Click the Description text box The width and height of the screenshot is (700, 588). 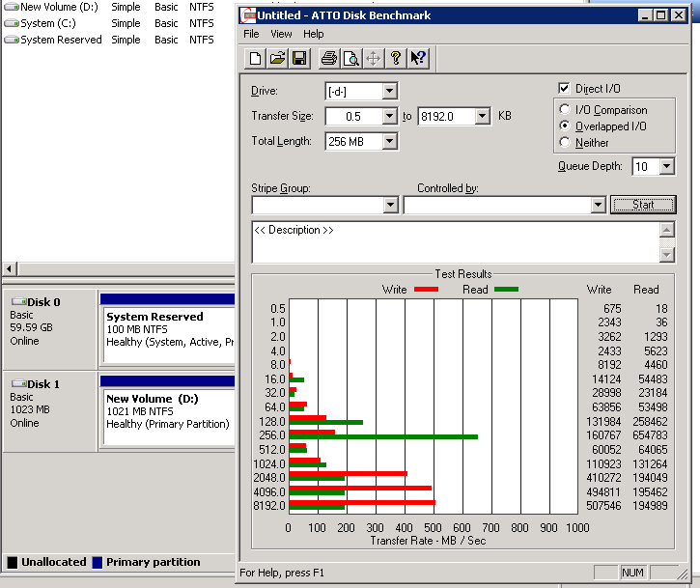click(456, 242)
